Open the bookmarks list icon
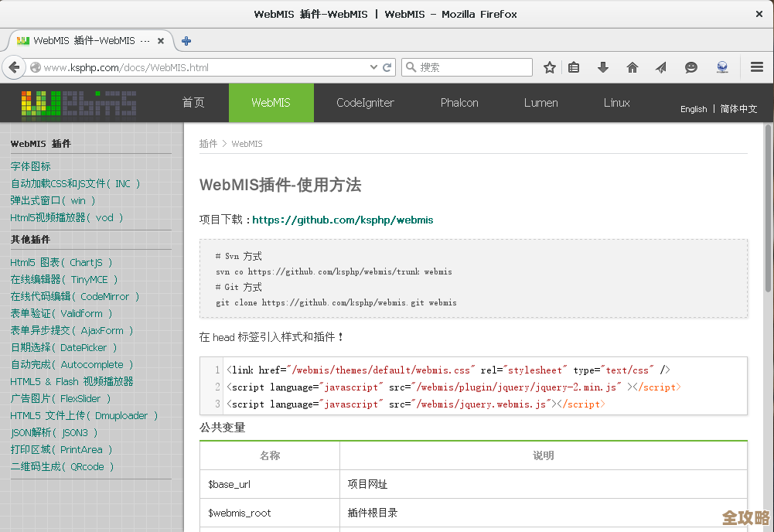 coord(574,67)
